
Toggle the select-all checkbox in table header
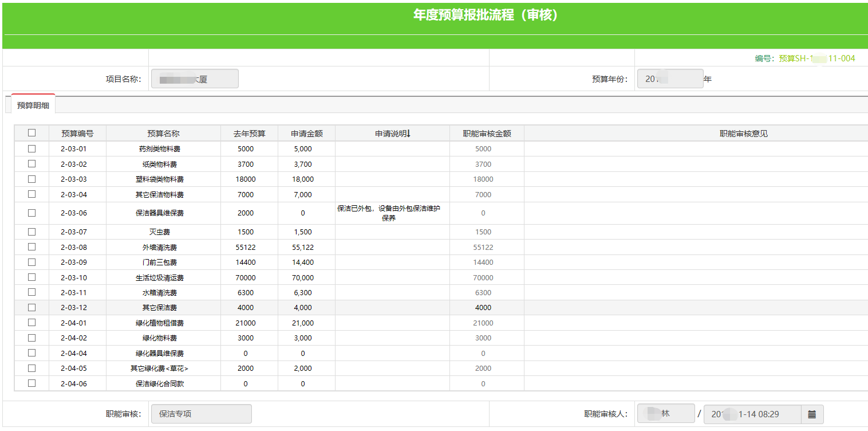coord(31,133)
